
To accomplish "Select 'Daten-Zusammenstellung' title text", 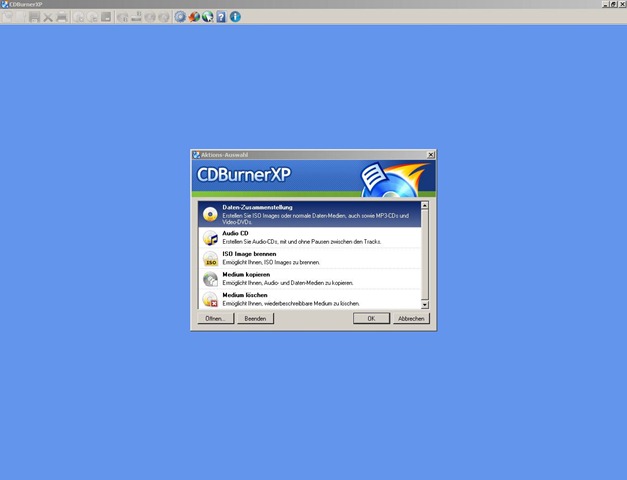I will coord(258,208).
